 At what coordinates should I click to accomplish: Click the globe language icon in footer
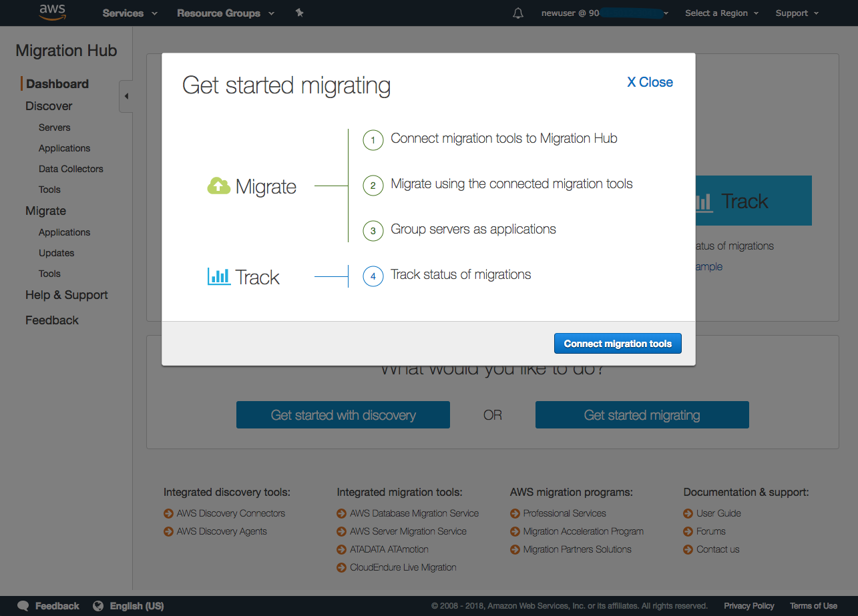[98, 606]
